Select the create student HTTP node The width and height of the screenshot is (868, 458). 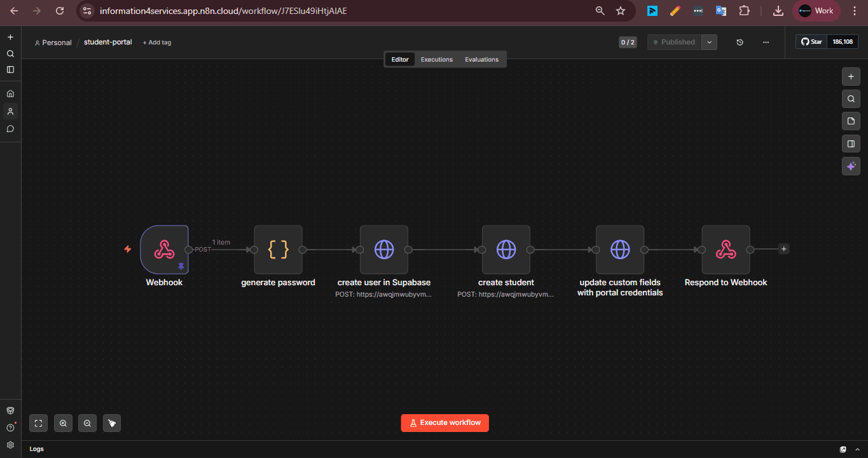pos(506,250)
